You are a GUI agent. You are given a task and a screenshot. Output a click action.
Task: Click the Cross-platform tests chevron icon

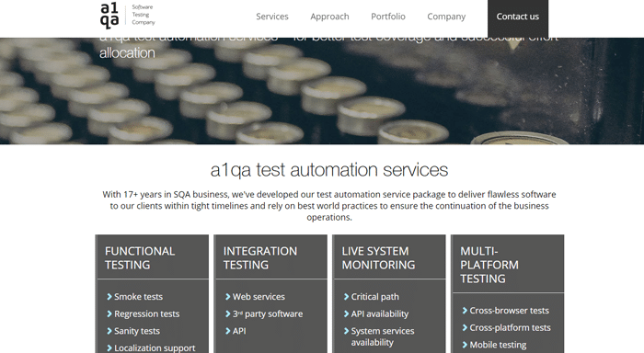tap(465, 327)
